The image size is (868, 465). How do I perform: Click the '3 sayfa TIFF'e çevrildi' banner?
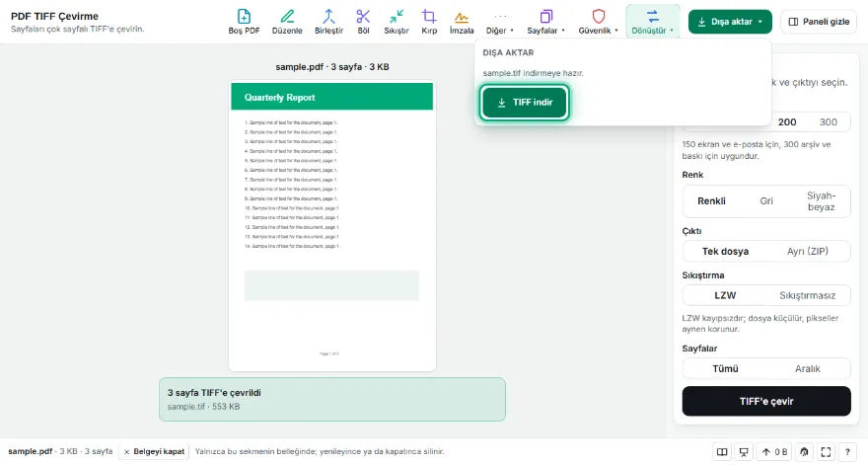332,399
